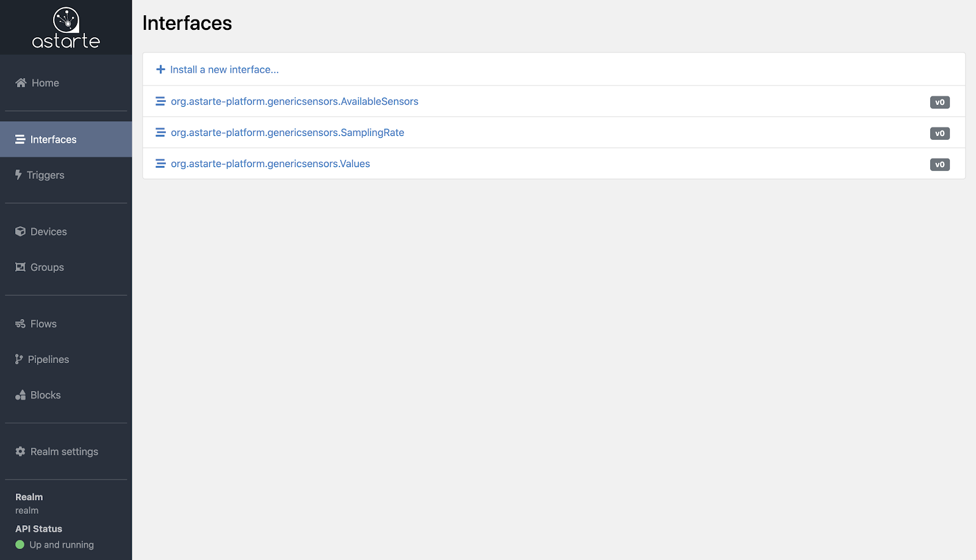The height and width of the screenshot is (560, 976).
Task: Click the Groups icon in the sidebar
Action: 19,267
